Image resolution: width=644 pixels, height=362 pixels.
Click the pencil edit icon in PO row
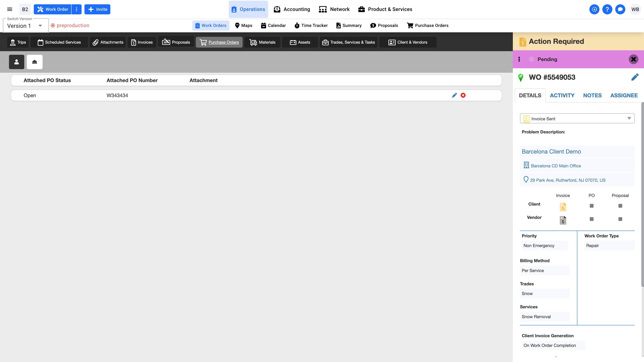[x=454, y=95]
